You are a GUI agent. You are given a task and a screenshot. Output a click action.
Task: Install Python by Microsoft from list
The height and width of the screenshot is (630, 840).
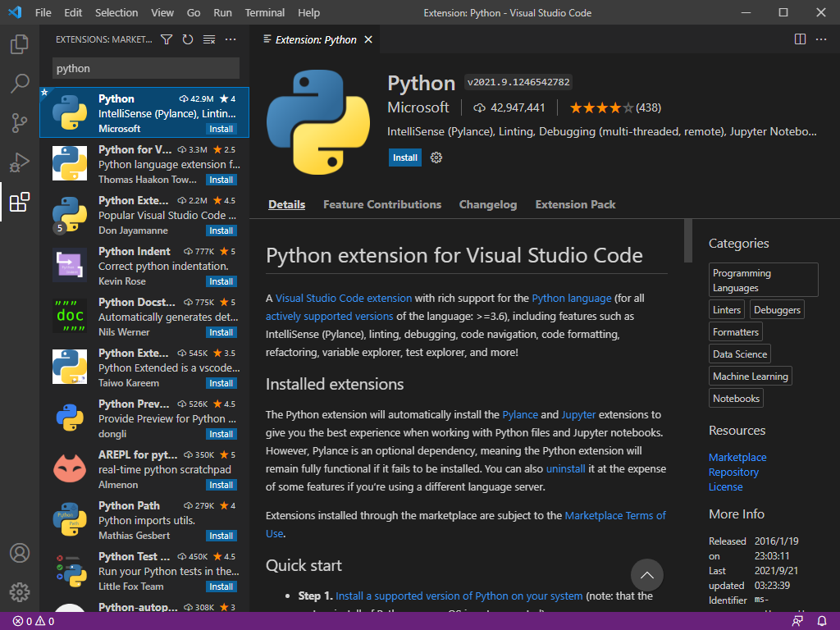tap(221, 129)
